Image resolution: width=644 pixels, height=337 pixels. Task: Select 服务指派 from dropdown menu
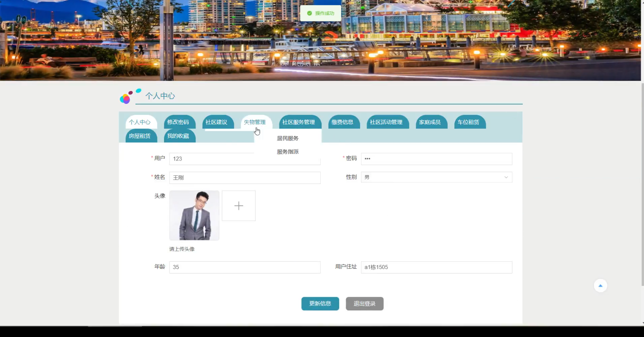click(288, 152)
